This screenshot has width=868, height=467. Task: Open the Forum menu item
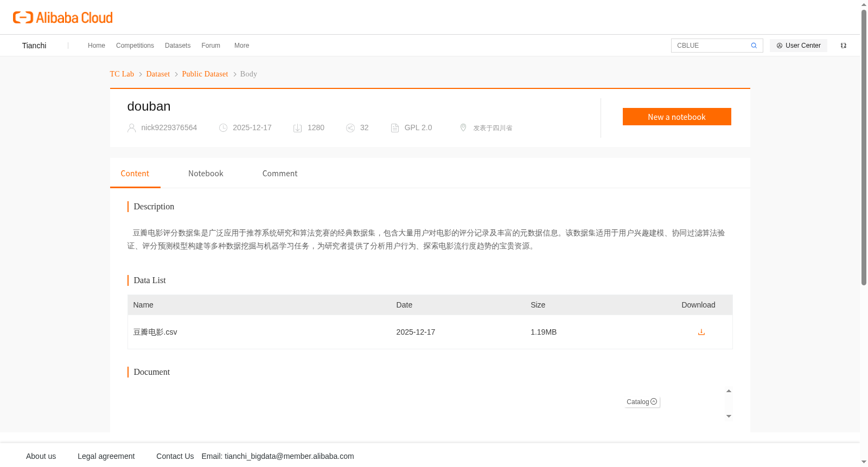point(210,46)
